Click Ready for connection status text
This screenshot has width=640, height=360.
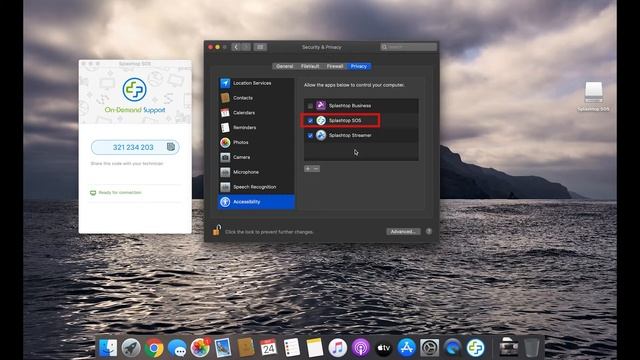pyautogui.click(x=120, y=192)
